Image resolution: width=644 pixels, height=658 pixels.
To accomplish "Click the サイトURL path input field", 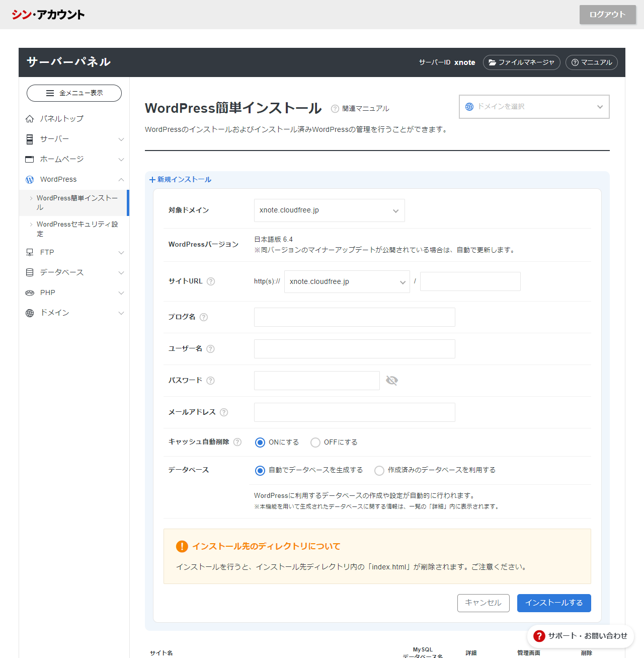I will point(470,281).
